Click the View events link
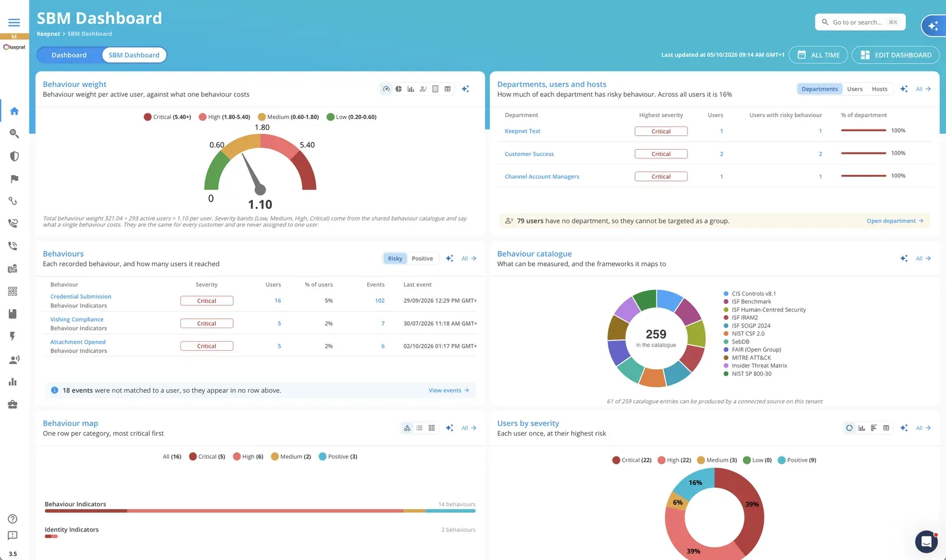Screen dimensions: 946x560 pos(449,390)
